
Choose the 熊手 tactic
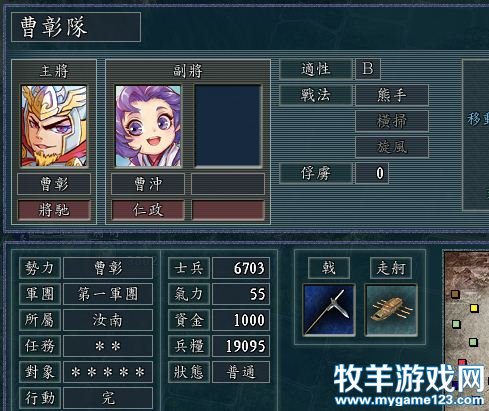392,95
